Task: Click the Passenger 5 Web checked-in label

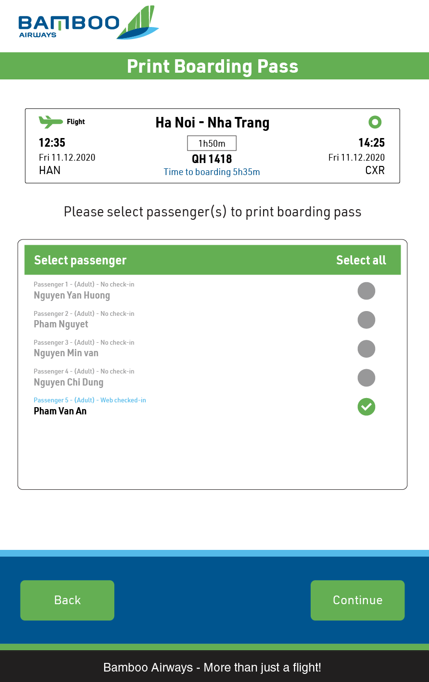Action: point(90,400)
